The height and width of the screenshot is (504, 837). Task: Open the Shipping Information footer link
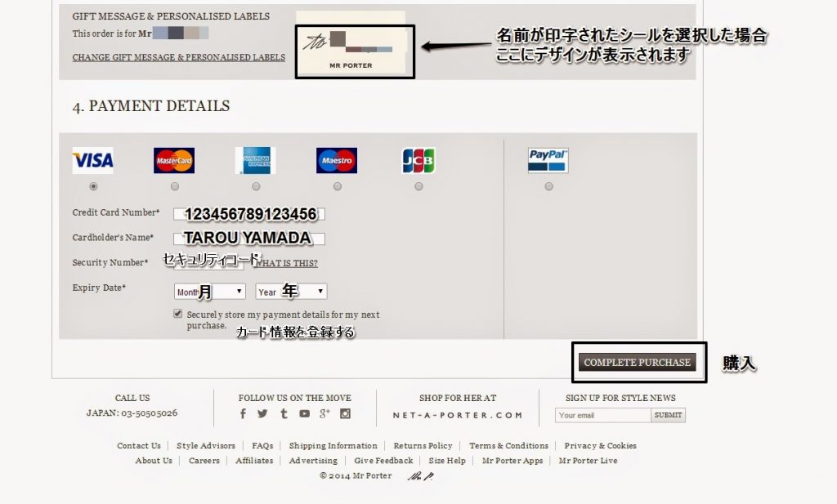[x=333, y=445]
